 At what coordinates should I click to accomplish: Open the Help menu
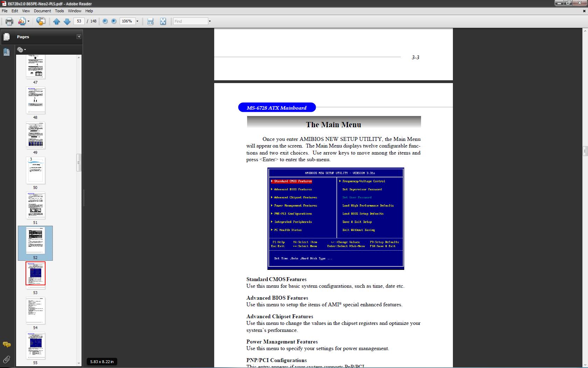[x=89, y=11]
